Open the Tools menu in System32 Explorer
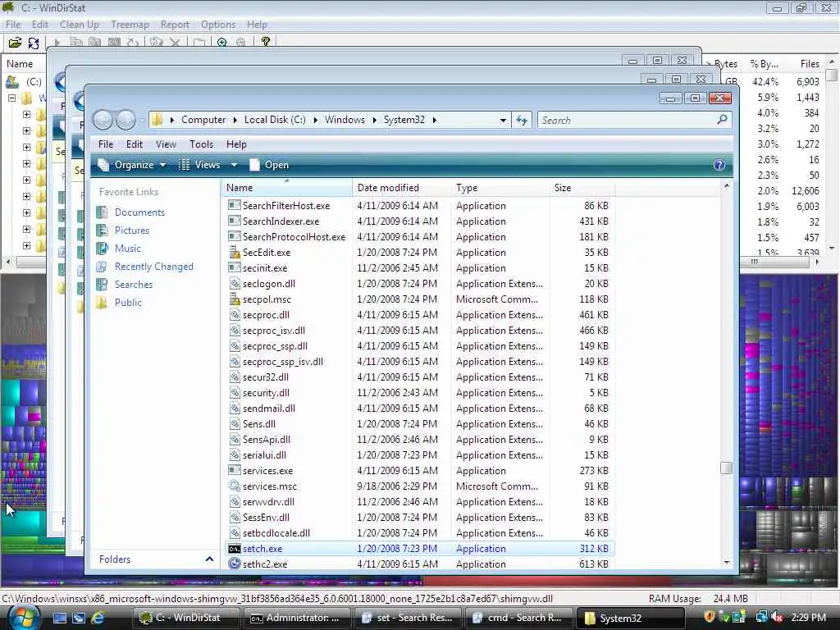This screenshot has width=840, height=630. (201, 144)
